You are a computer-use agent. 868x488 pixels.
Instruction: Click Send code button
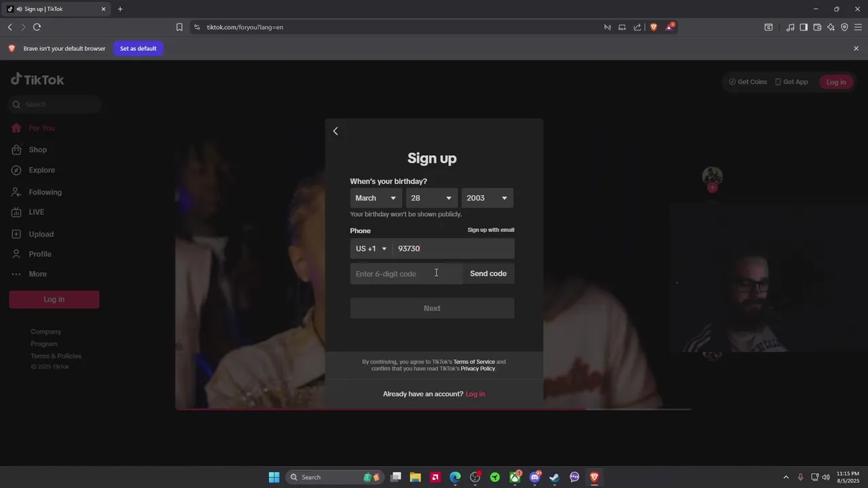[488, 274]
